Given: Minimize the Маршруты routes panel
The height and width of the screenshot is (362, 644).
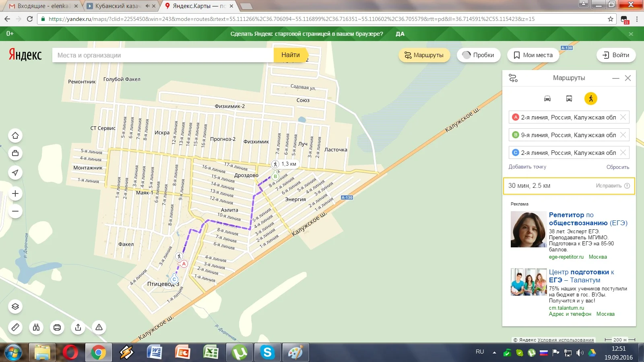Looking at the screenshot, I should coord(615,78).
